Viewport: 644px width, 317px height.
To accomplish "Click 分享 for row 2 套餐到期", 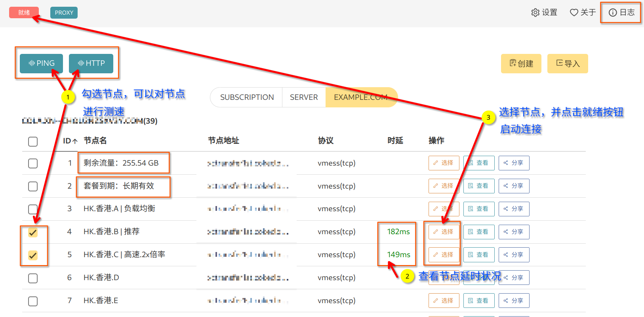I will (x=514, y=186).
